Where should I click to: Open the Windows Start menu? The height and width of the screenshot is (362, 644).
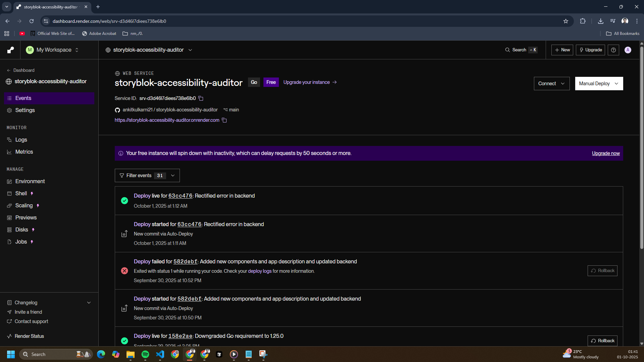tap(11, 354)
